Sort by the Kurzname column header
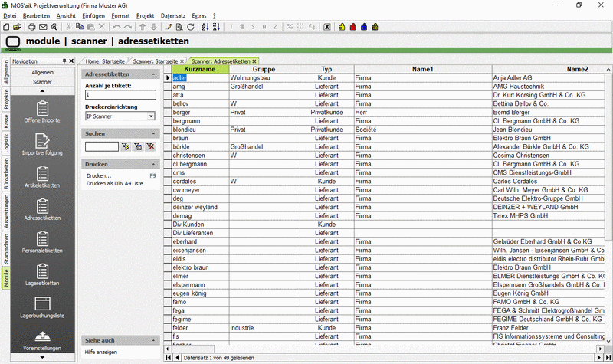Image resolution: width=613 pixels, height=364 pixels. point(200,69)
